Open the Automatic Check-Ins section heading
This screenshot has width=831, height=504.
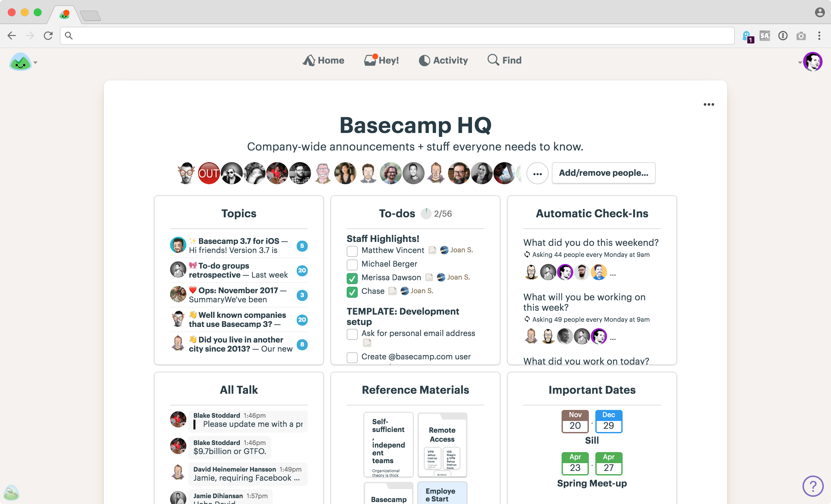pyautogui.click(x=592, y=213)
